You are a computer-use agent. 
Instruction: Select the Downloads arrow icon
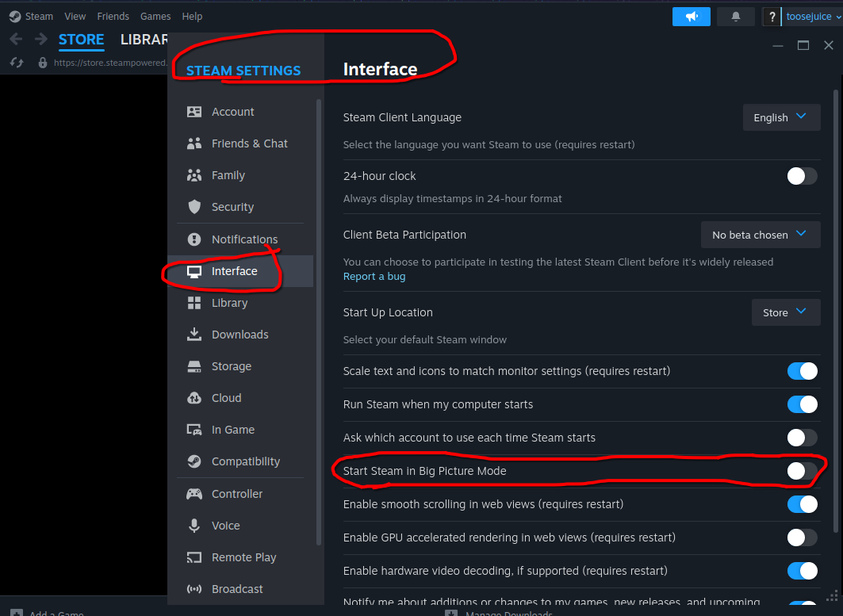pyautogui.click(x=194, y=335)
